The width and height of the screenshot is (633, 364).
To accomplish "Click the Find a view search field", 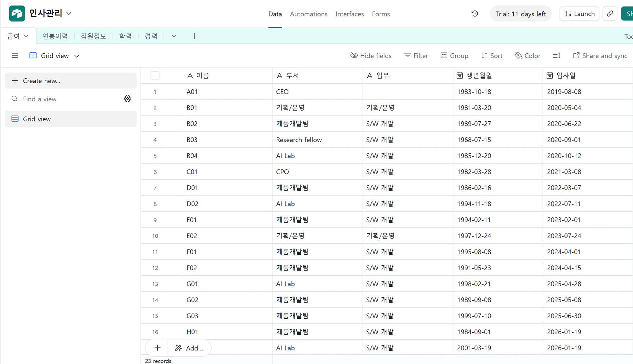I will (x=71, y=99).
